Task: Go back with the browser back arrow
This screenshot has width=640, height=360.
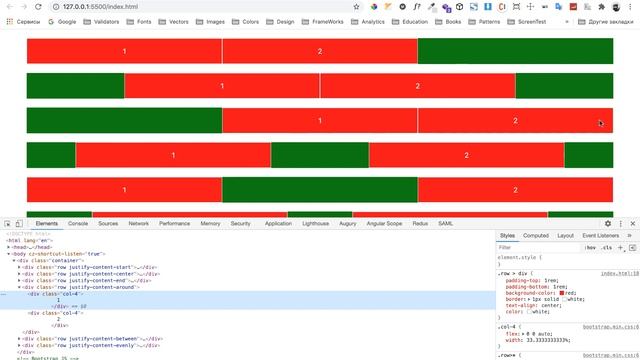Action: click(10, 7)
